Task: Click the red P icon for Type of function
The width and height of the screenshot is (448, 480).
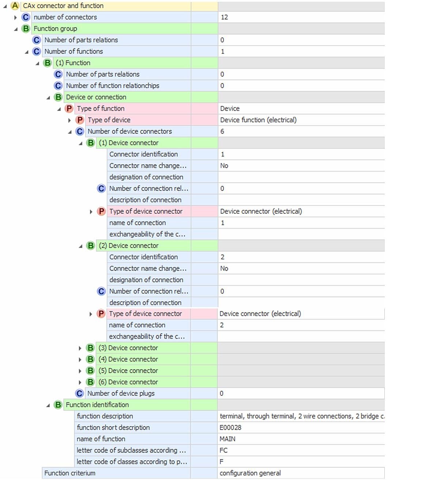Action: (x=69, y=109)
